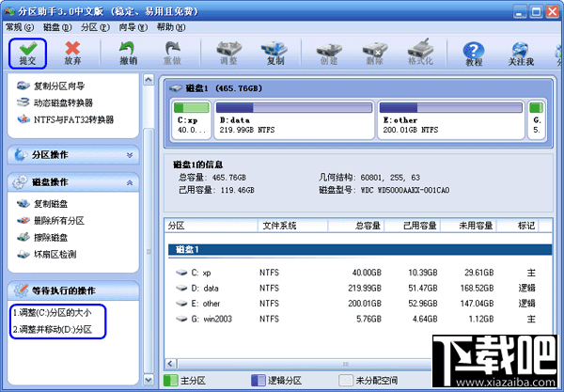Select the G partition block in disk map
This screenshot has height=392, width=564.
click(537, 119)
